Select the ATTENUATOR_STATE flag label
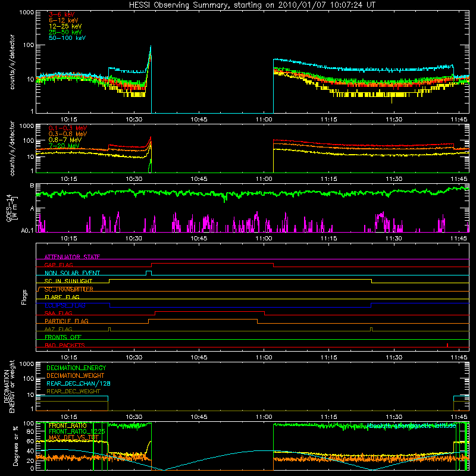The height and width of the screenshot is (476, 476). [x=72, y=257]
